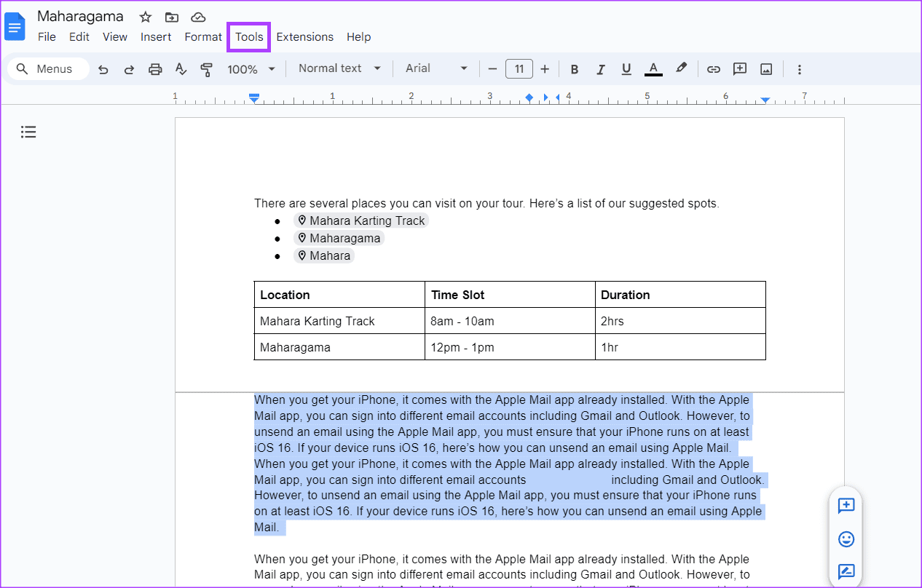This screenshot has width=922, height=588.
Task: Open the Extensions menu
Action: pyautogui.click(x=304, y=36)
